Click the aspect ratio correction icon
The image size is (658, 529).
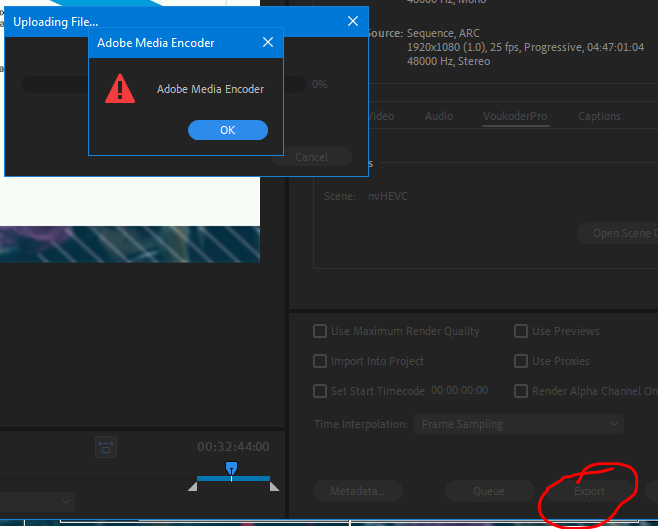tap(105, 447)
